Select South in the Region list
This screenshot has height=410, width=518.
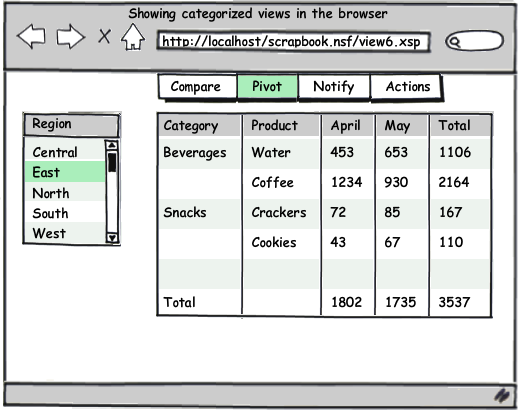(x=65, y=213)
